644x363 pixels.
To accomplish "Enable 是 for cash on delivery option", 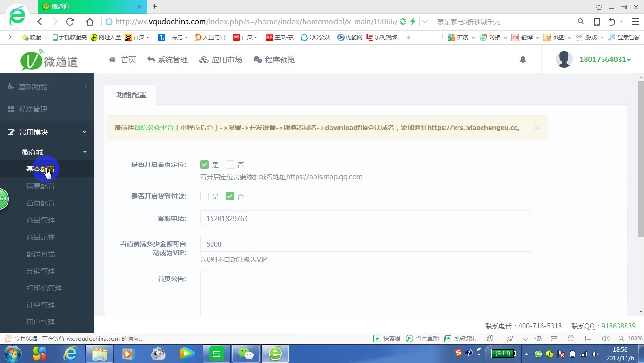I will pos(204,196).
